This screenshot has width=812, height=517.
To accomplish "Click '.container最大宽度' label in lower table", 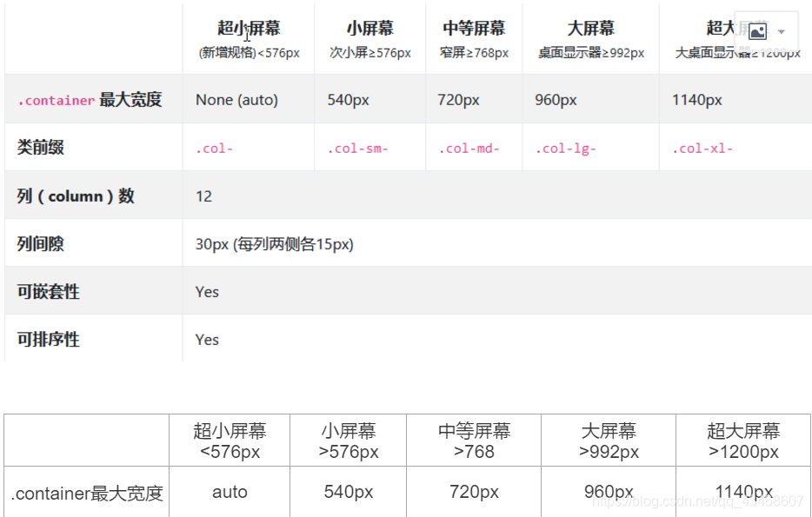I will (x=87, y=494).
